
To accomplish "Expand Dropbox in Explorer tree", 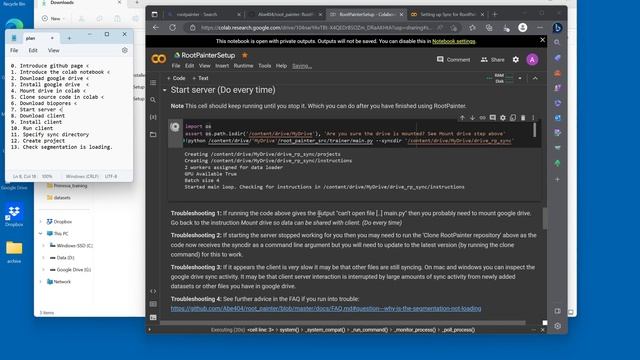I will tap(40, 222).
